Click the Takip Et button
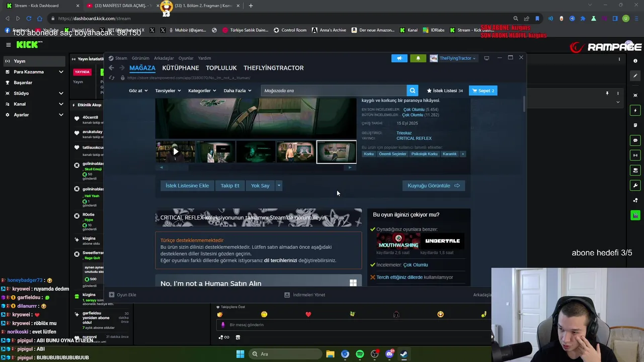Screen dimensions: 644x362 click(x=230, y=186)
